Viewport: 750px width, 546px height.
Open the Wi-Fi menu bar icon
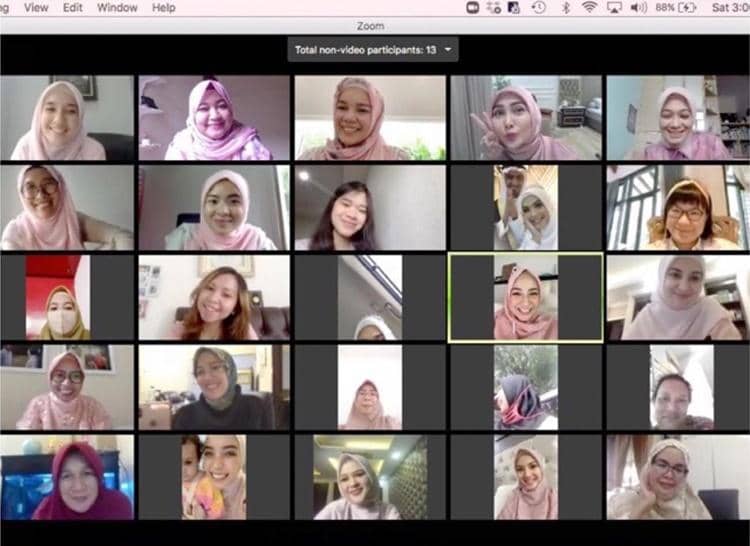[x=590, y=7]
